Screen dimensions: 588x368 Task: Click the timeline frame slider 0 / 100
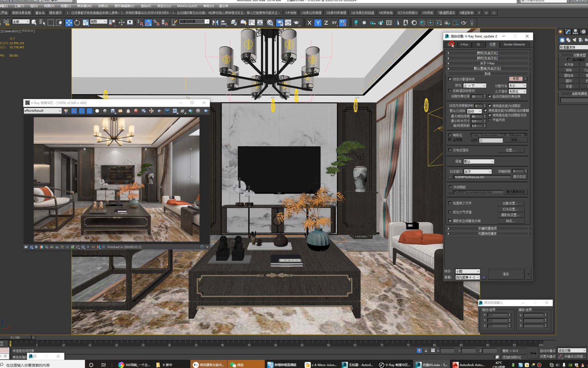(x=15, y=337)
